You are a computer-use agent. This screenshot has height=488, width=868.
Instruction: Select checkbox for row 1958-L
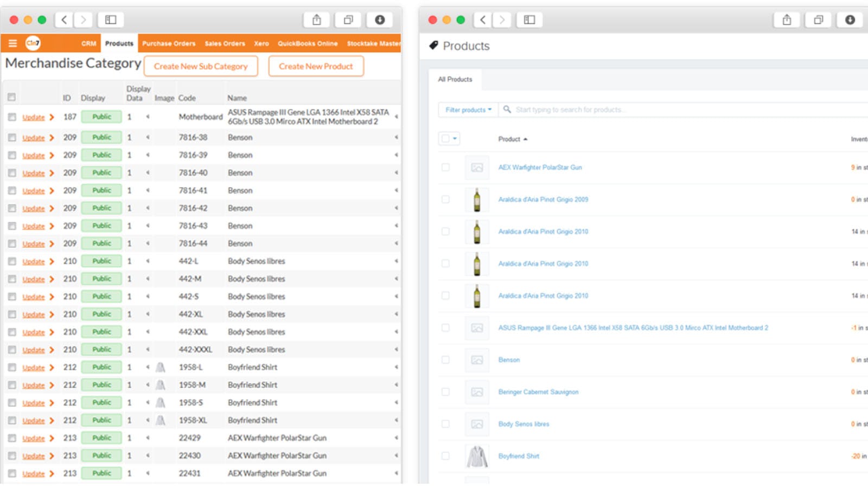click(x=12, y=368)
